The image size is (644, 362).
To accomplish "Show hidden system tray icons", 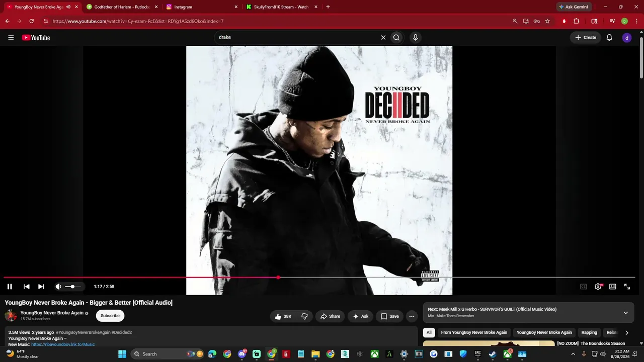I will click(573, 354).
